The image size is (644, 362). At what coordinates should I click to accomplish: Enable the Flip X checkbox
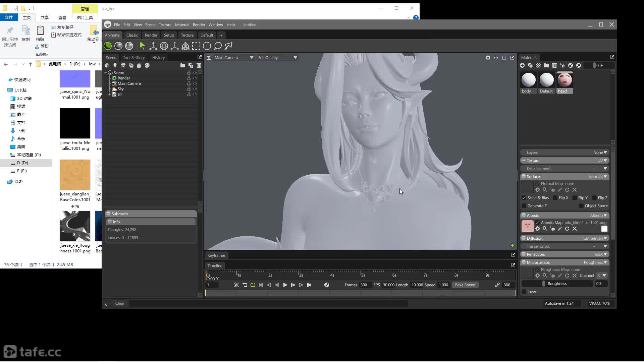click(555, 198)
